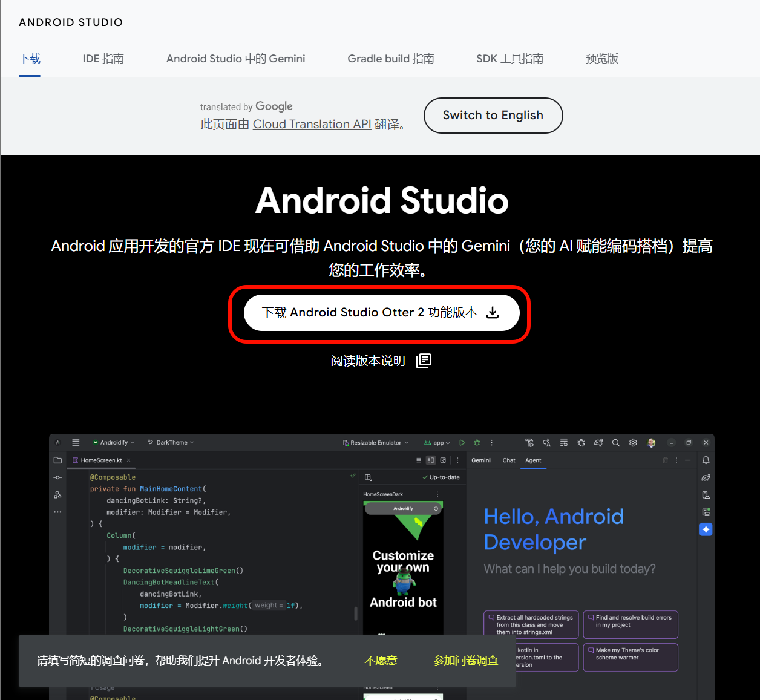This screenshot has width=760, height=700.
Task: Select the HomeScreen.kt editor tab
Action: click(101, 460)
